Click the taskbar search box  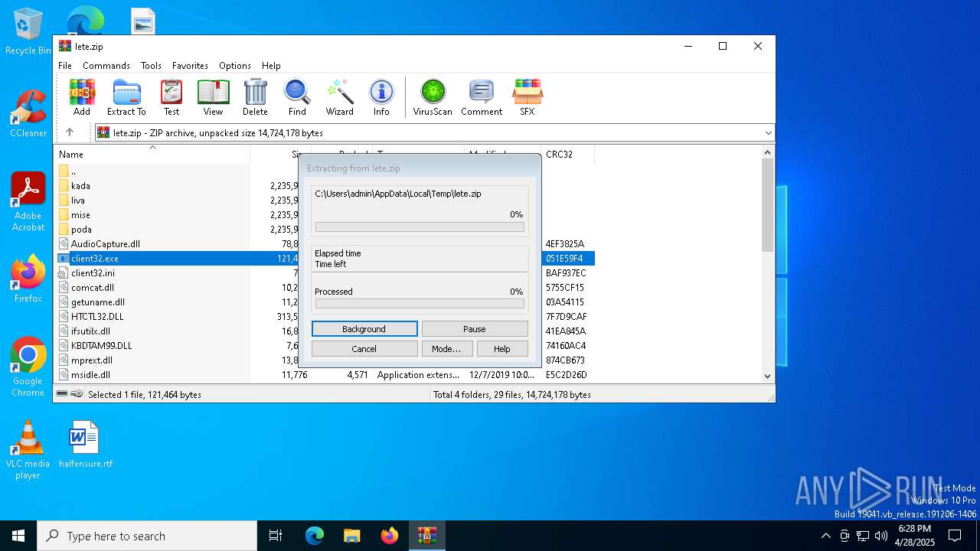click(147, 536)
